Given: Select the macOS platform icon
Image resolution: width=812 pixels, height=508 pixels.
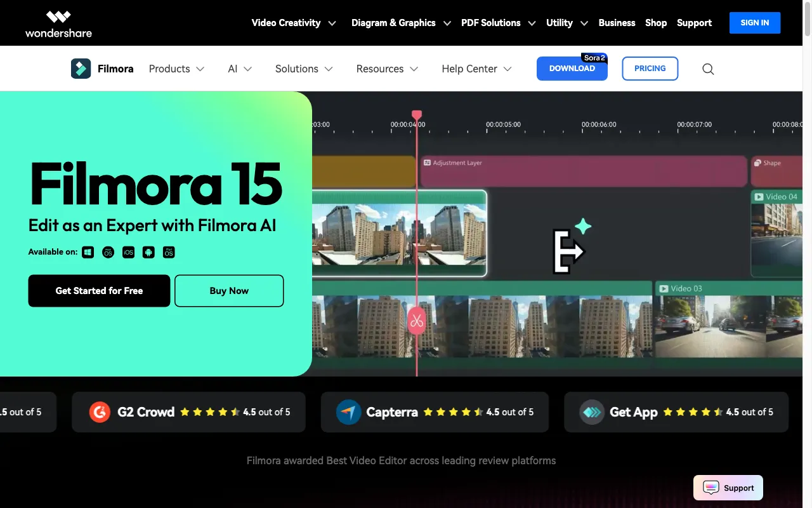Looking at the screenshot, I should tap(108, 252).
